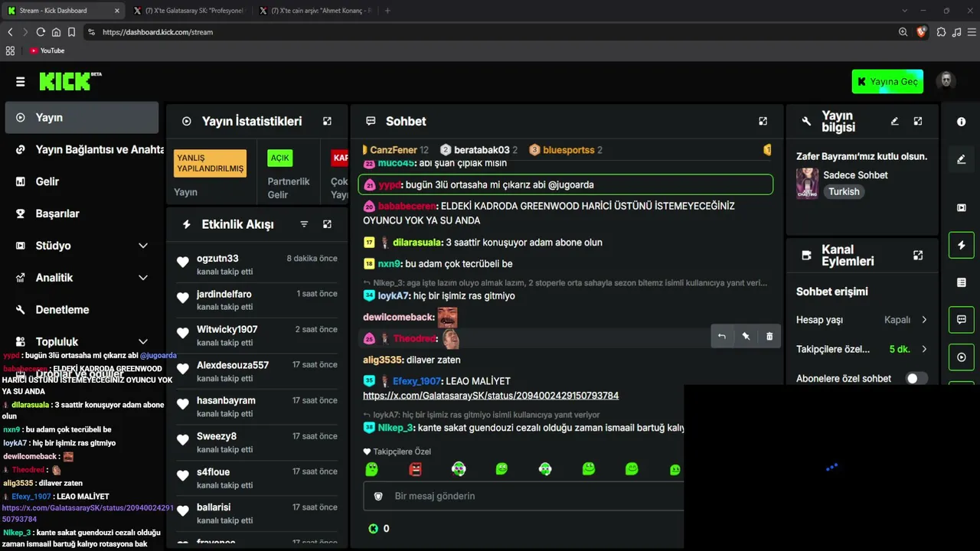Image resolution: width=980 pixels, height=551 pixels.
Task: Toggle the play circle icon in the right rail
Action: coord(962,357)
